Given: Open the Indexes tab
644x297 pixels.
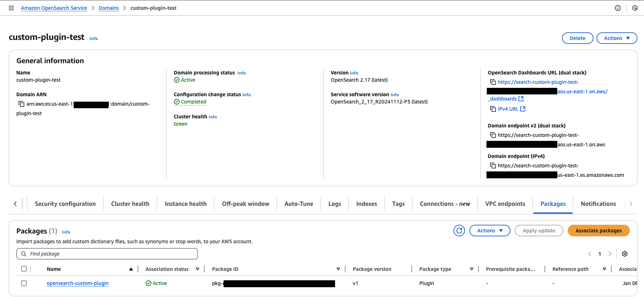Looking at the screenshot, I should click(x=367, y=204).
